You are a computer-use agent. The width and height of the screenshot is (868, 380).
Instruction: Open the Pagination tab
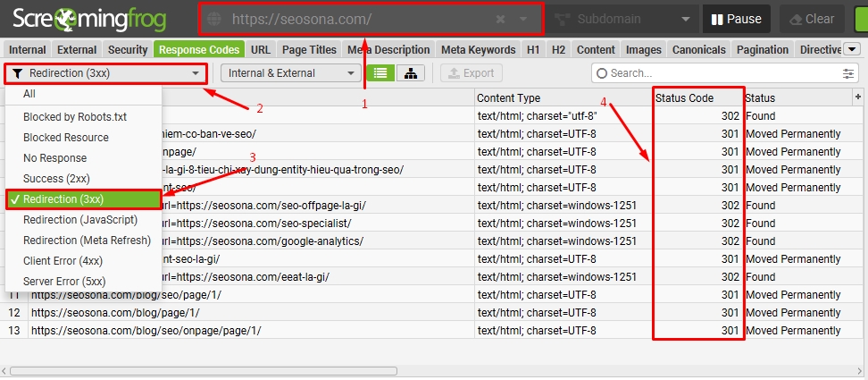click(764, 50)
